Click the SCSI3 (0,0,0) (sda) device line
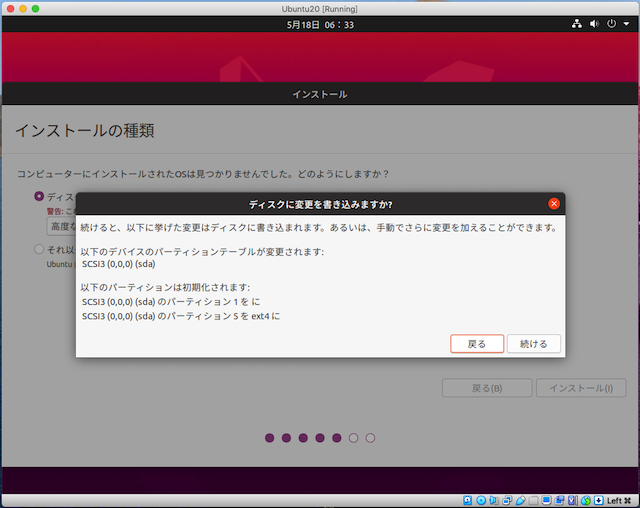Screen dimensions: 640x508 tap(118, 264)
